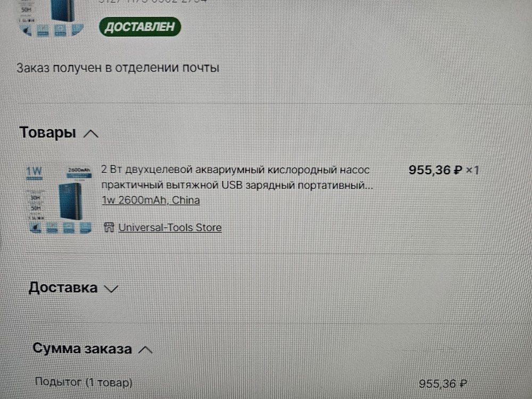
Task: Open the product title link about аквариумный насос
Action: pos(237,177)
